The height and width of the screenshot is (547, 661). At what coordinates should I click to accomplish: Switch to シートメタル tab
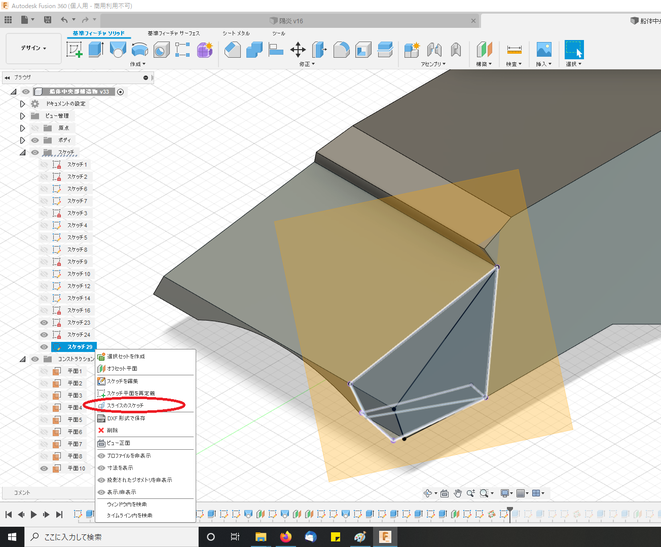(236, 33)
